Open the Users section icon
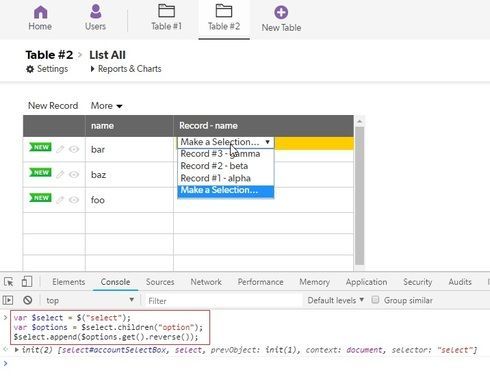490x384 pixels. (x=95, y=12)
